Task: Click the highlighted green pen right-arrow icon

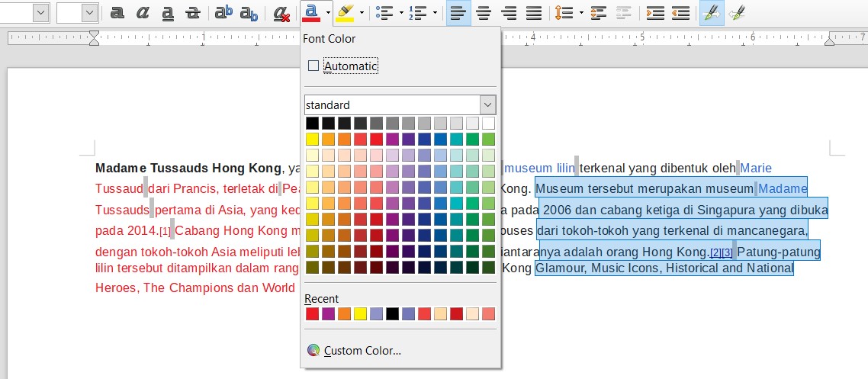Action: point(712,13)
